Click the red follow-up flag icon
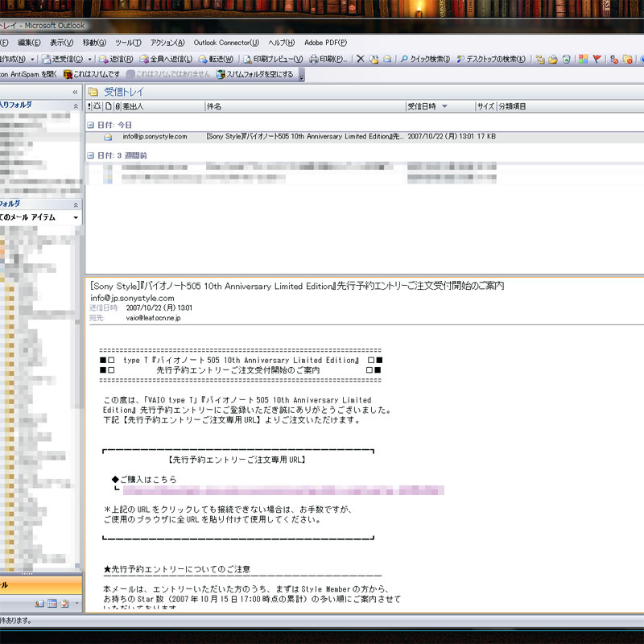This screenshot has height=644, width=644. point(597,59)
